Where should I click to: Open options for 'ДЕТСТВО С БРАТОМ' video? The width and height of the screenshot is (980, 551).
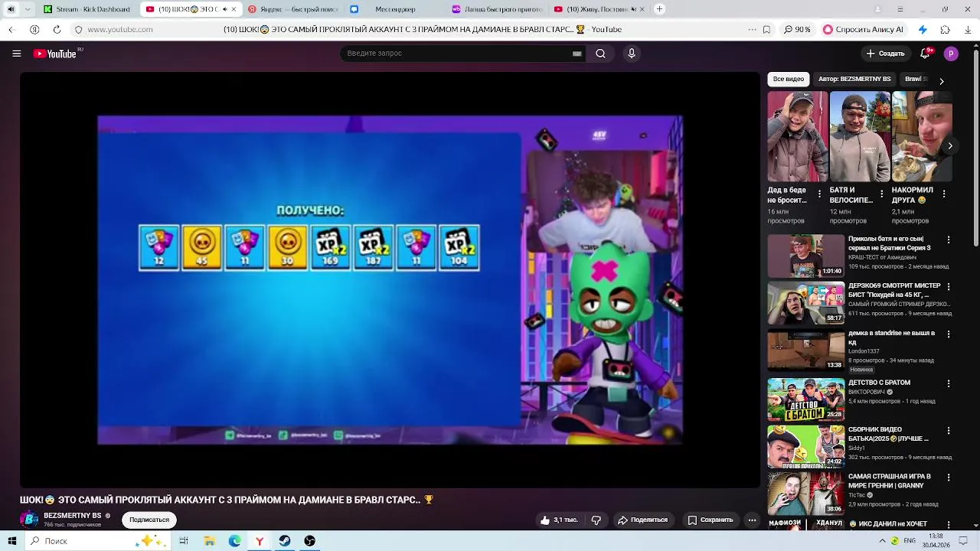949,383
